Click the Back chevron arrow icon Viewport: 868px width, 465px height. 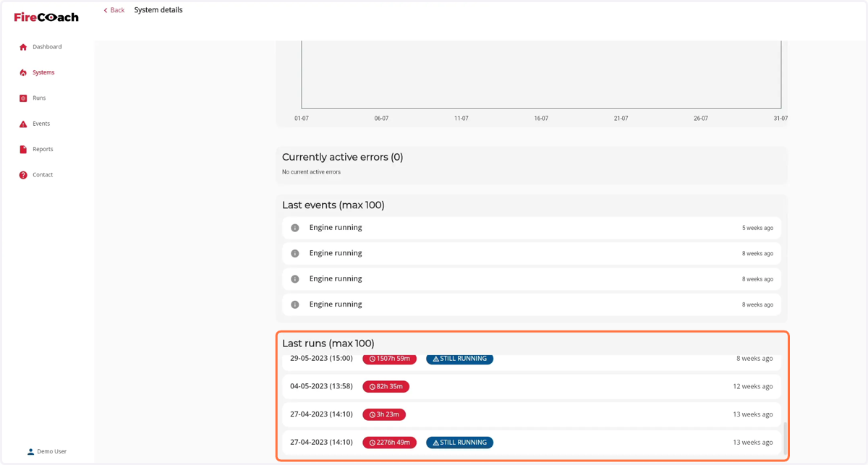pyautogui.click(x=106, y=10)
